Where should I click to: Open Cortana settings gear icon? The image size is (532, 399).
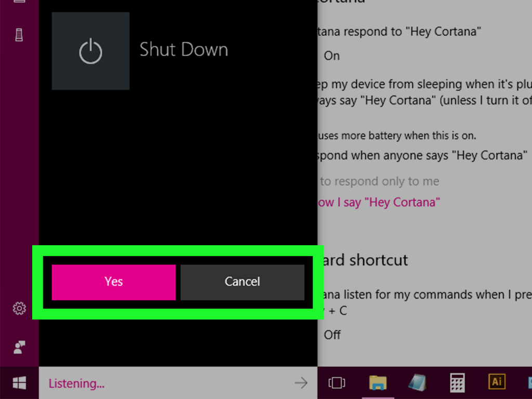[x=19, y=308]
